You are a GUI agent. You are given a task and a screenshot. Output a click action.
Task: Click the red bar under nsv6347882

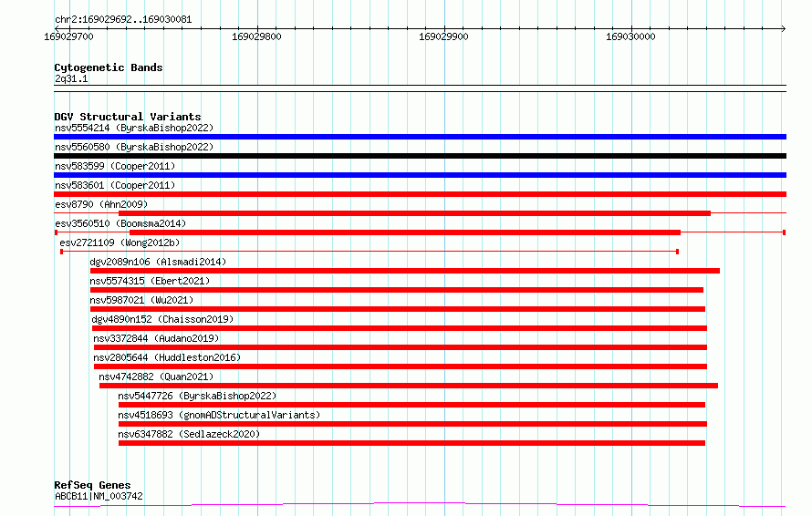(x=411, y=443)
